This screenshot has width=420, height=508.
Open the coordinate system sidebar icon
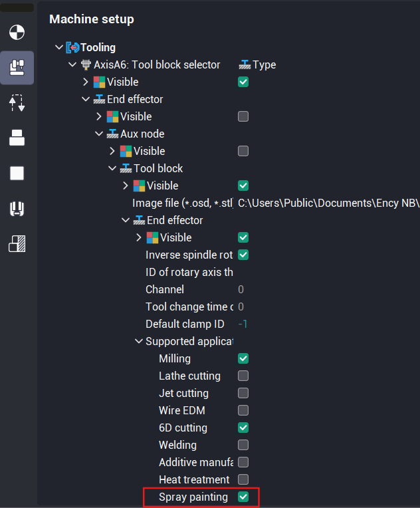(17, 32)
